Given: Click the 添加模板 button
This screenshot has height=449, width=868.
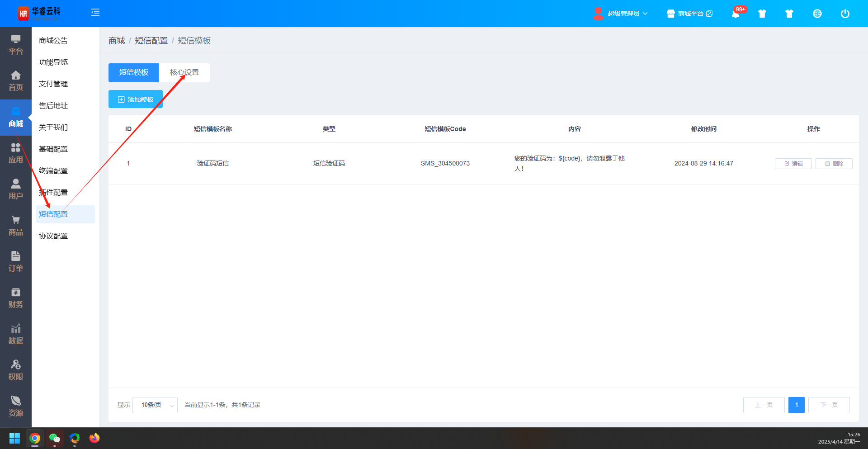Looking at the screenshot, I should click(x=136, y=99).
